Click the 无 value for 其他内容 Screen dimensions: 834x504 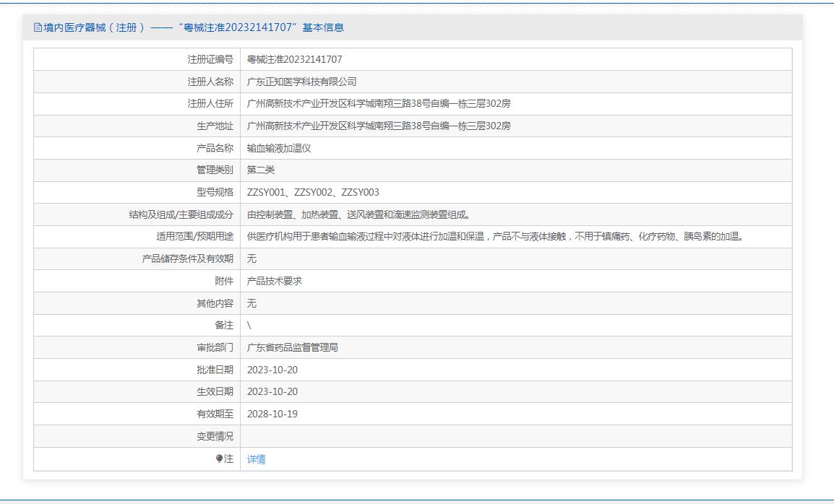pyautogui.click(x=252, y=303)
